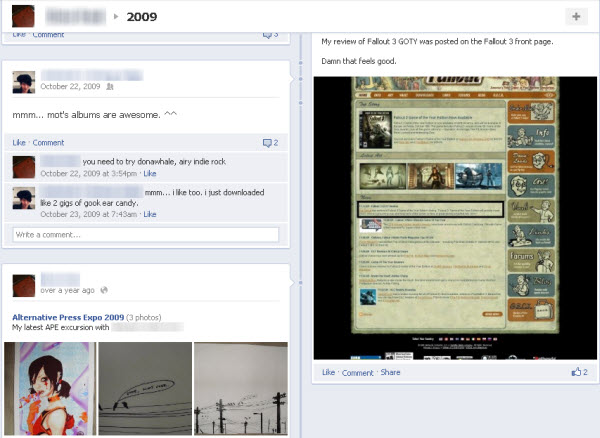600x438 pixels.
Task: Expand the 2009 year selector in header
Action: (x=142, y=17)
